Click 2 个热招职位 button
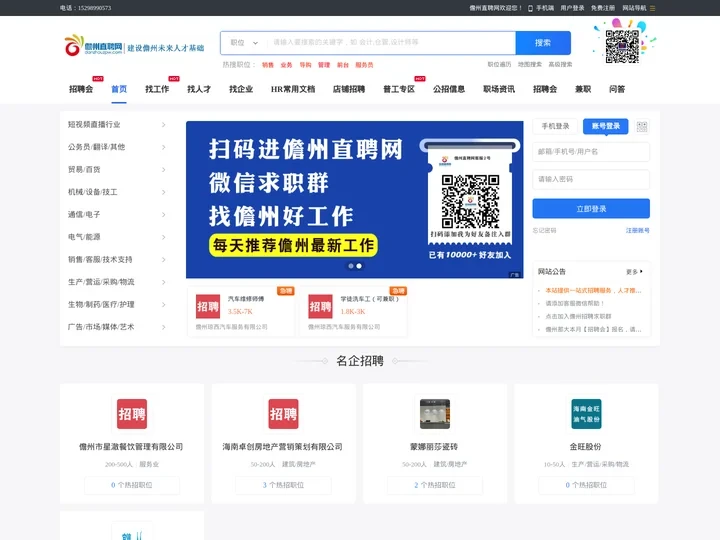Image resolution: width=720 pixels, height=540 pixels. [435, 485]
